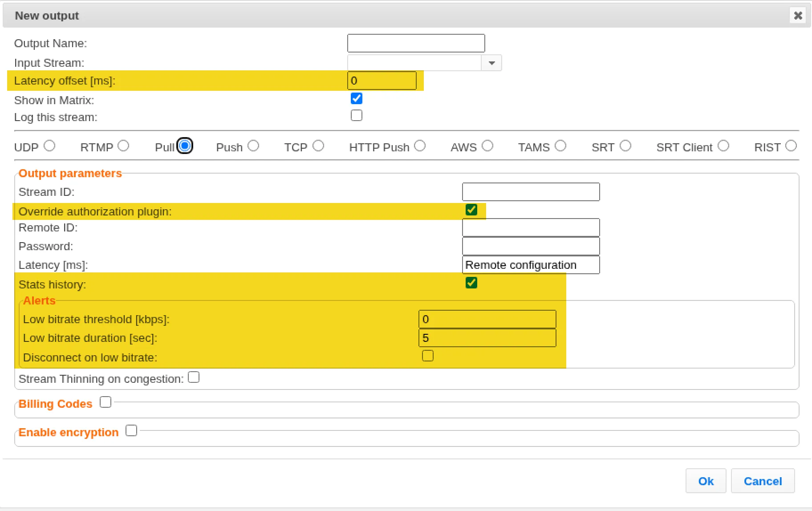Click the Remote ID input field

(x=531, y=227)
